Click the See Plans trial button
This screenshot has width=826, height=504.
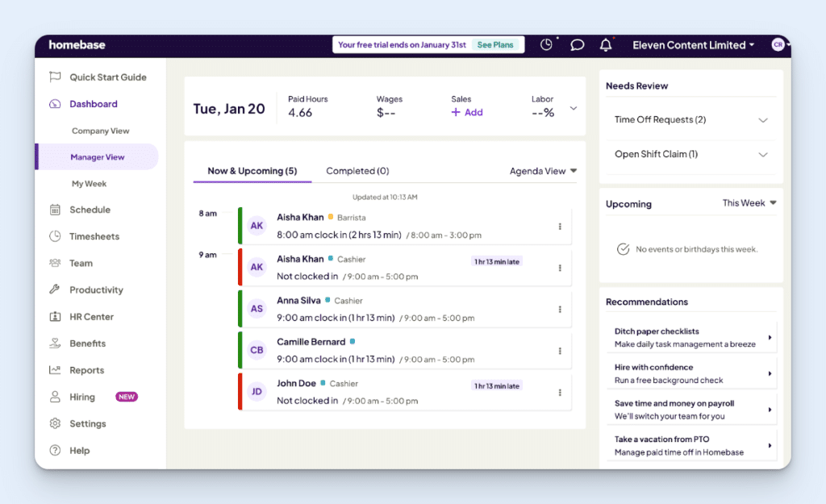[x=496, y=45]
